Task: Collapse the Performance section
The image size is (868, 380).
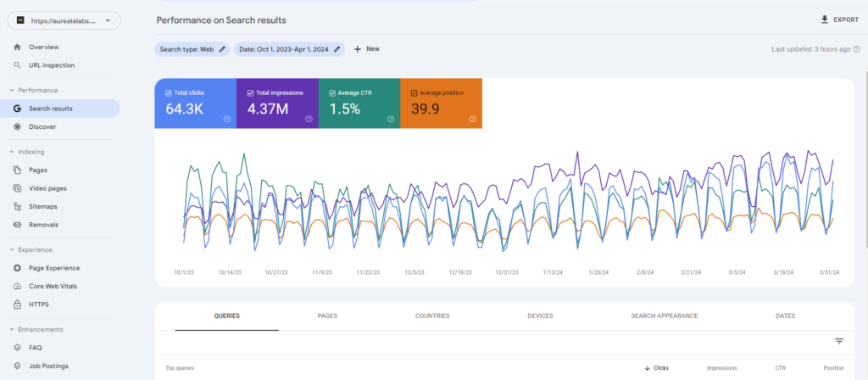Action: click(x=13, y=90)
